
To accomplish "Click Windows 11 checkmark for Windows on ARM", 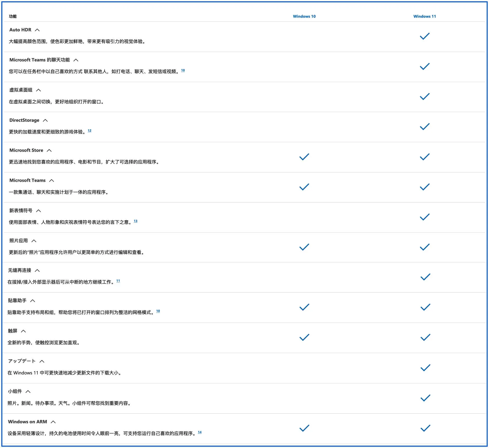I will coord(425,428).
